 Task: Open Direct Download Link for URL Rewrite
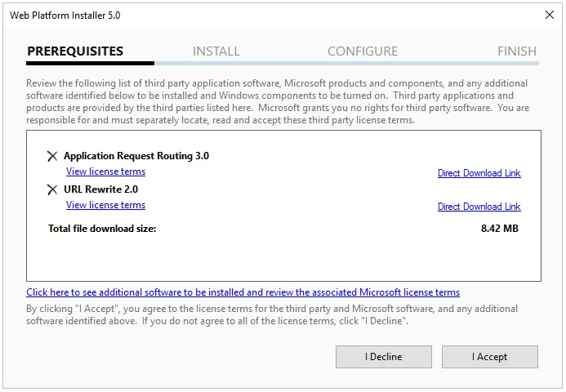point(479,207)
